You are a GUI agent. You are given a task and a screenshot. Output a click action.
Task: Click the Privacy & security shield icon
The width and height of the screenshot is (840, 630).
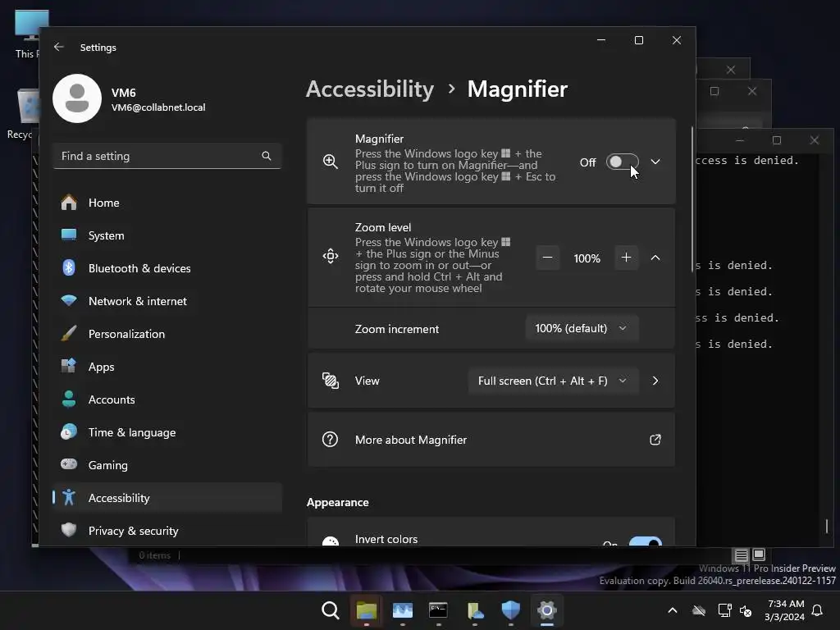click(x=69, y=530)
